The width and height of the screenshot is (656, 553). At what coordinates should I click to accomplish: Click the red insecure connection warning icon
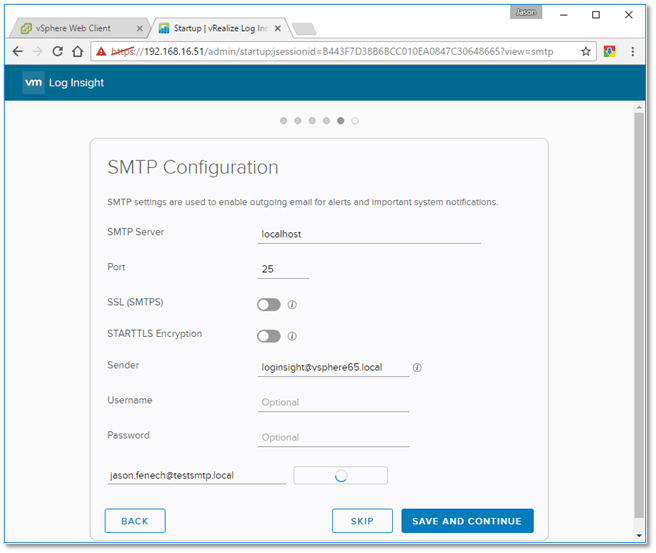(101, 51)
